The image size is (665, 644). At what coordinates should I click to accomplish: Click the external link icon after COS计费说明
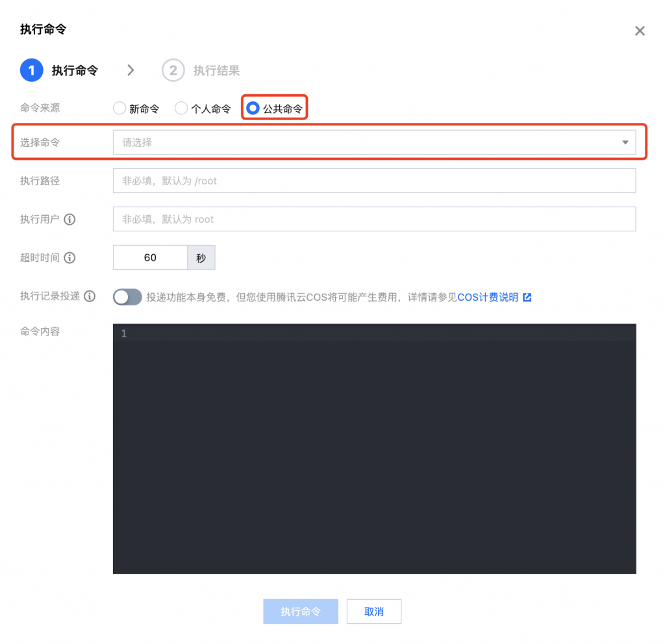point(528,296)
